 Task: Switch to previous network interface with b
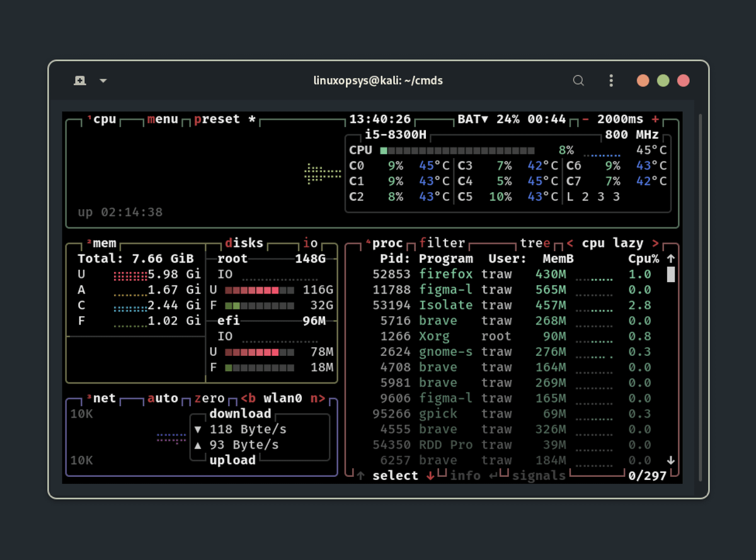tap(248, 398)
